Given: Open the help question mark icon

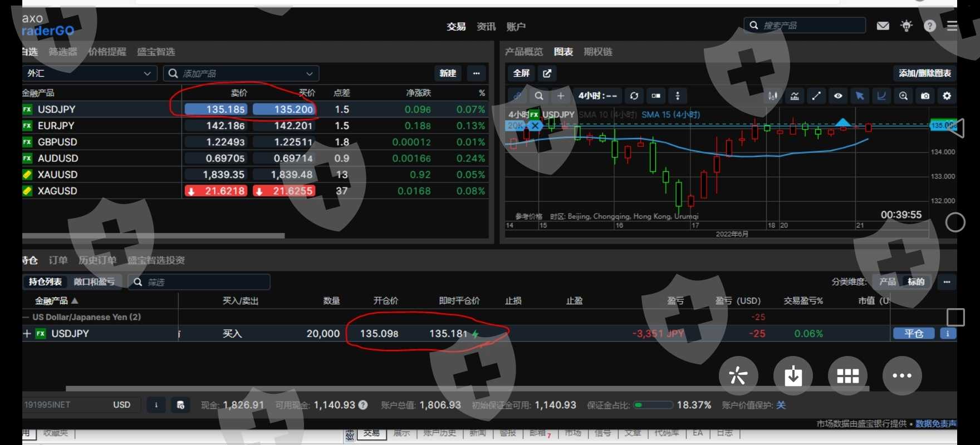Looking at the screenshot, I should [930, 26].
